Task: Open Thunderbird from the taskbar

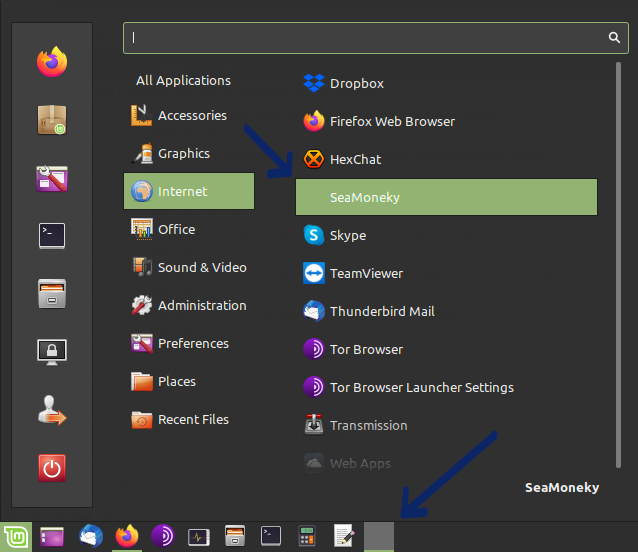Action: [91, 536]
